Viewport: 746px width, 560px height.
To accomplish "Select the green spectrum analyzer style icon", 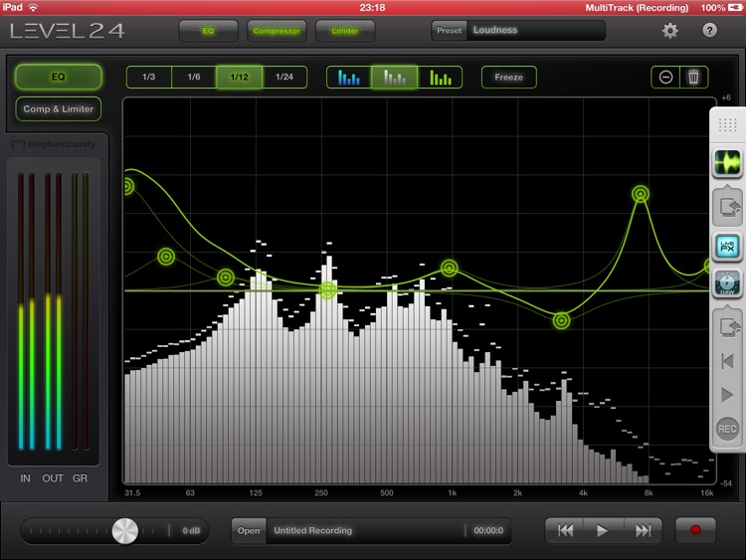I will coord(441,77).
